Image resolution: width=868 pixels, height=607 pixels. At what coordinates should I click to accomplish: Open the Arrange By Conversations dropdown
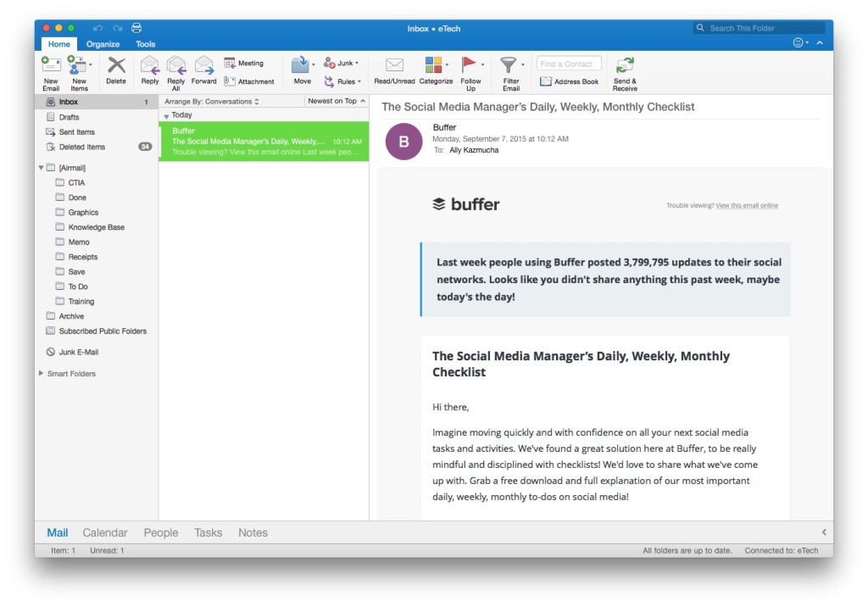pos(211,102)
